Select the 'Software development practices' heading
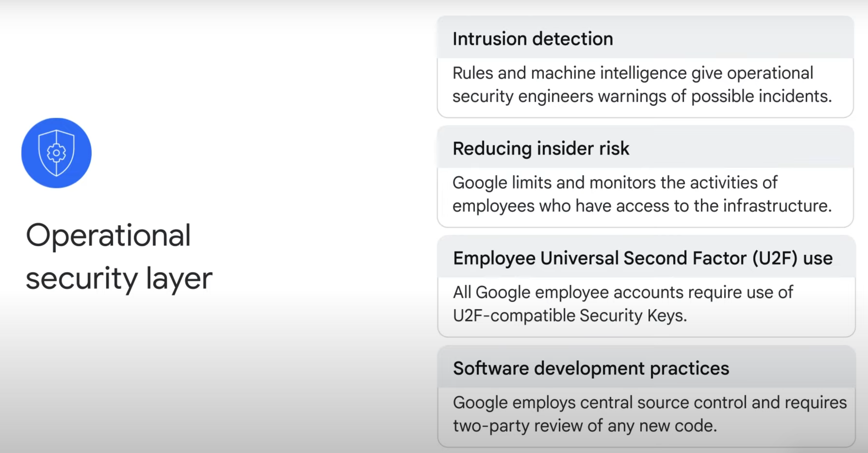Viewport: 868px width, 453px height. click(591, 368)
